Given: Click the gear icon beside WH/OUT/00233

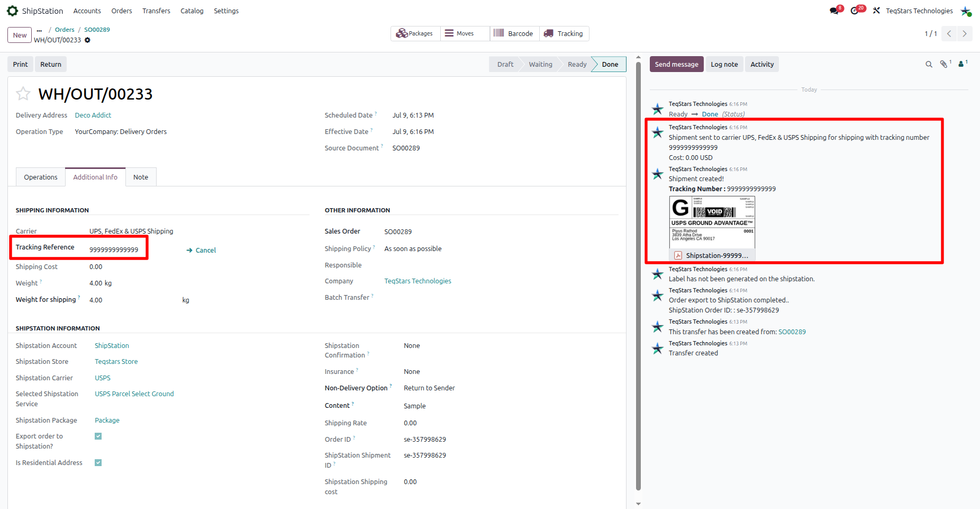Looking at the screenshot, I should tap(87, 40).
